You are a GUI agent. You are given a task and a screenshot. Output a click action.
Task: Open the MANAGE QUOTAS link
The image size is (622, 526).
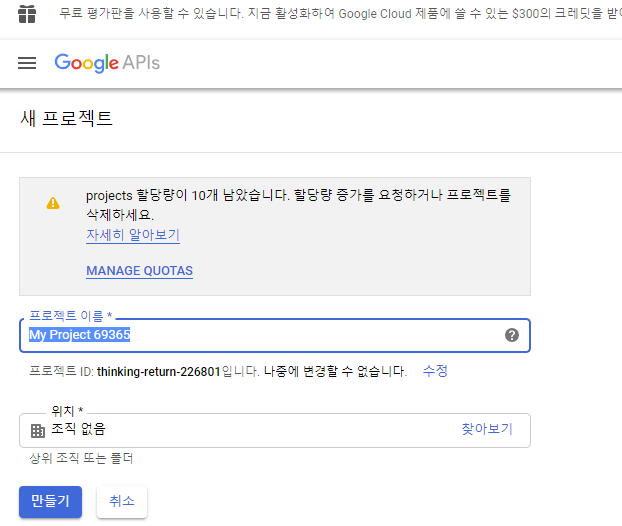[140, 271]
